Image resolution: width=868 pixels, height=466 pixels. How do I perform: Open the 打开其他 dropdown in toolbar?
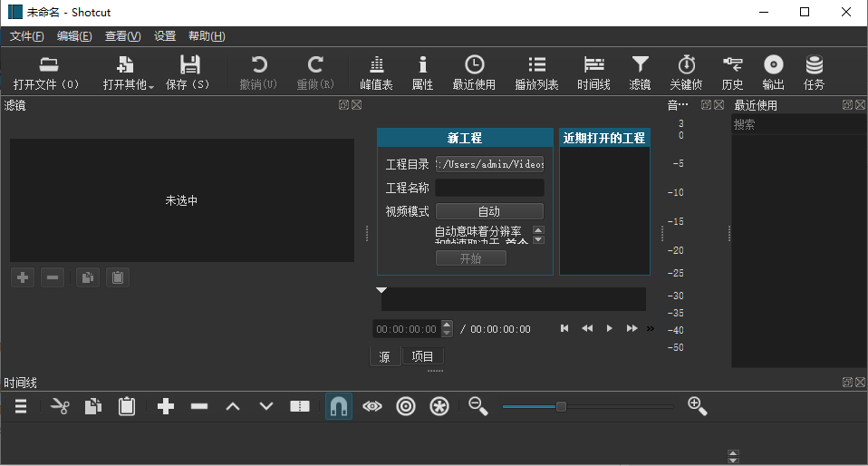128,73
